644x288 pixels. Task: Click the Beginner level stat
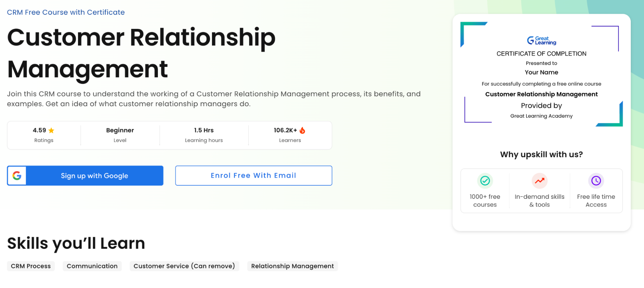[x=120, y=135]
